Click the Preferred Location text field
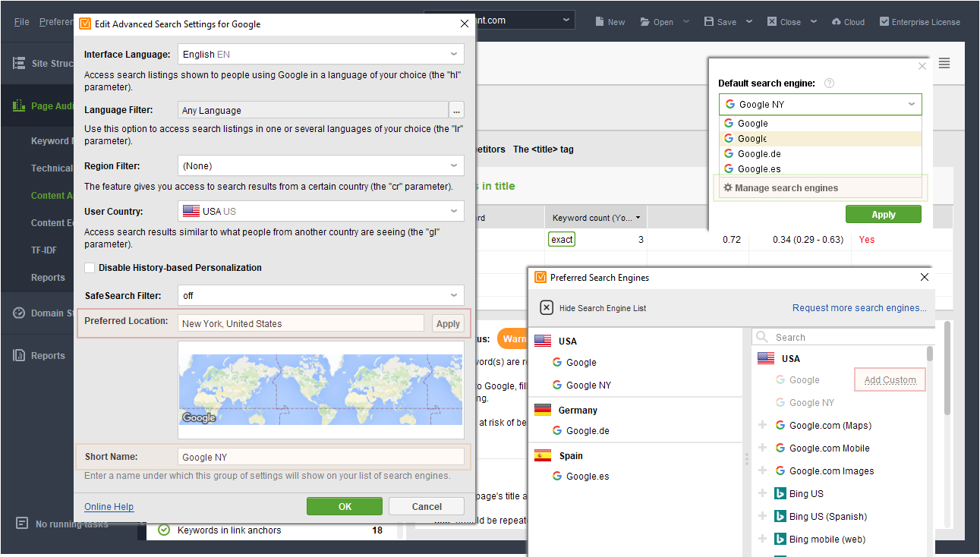 [301, 323]
